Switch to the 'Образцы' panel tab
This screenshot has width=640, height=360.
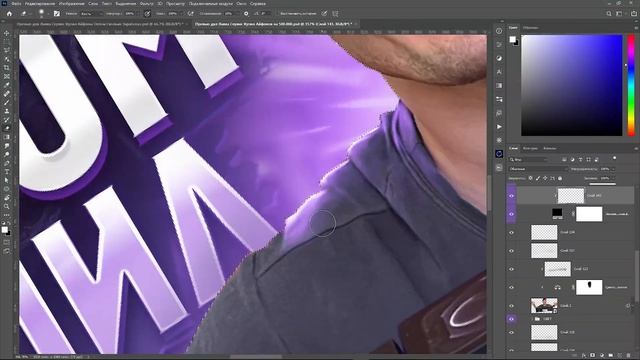531,28
